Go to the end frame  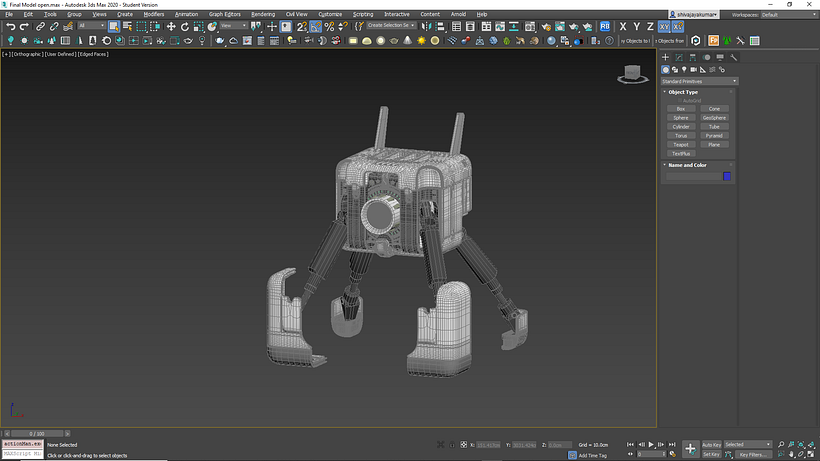[x=672, y=445]
